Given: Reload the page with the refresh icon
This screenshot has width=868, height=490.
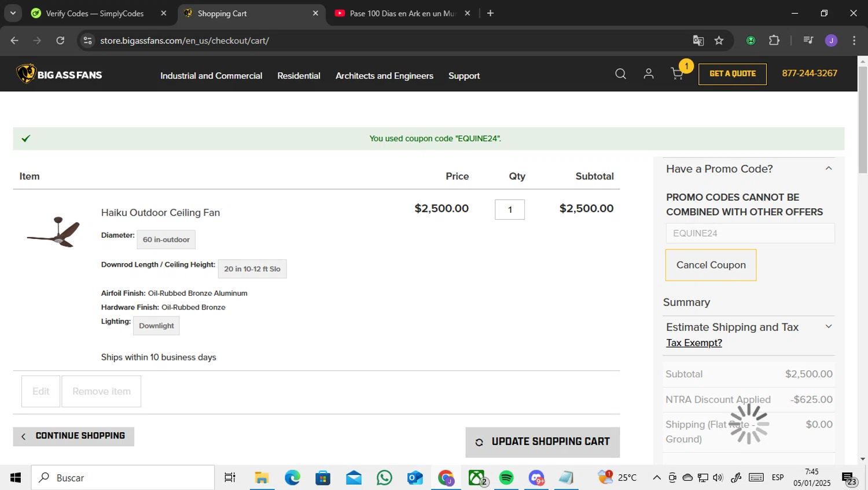Looking at the screenshot, I should (x=60, y=40).
